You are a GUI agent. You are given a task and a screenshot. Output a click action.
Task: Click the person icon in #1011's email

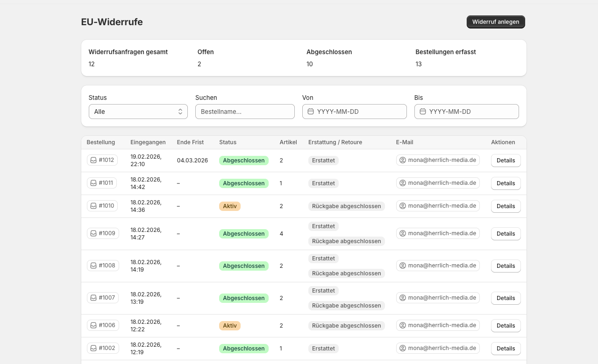coord(402,183)
